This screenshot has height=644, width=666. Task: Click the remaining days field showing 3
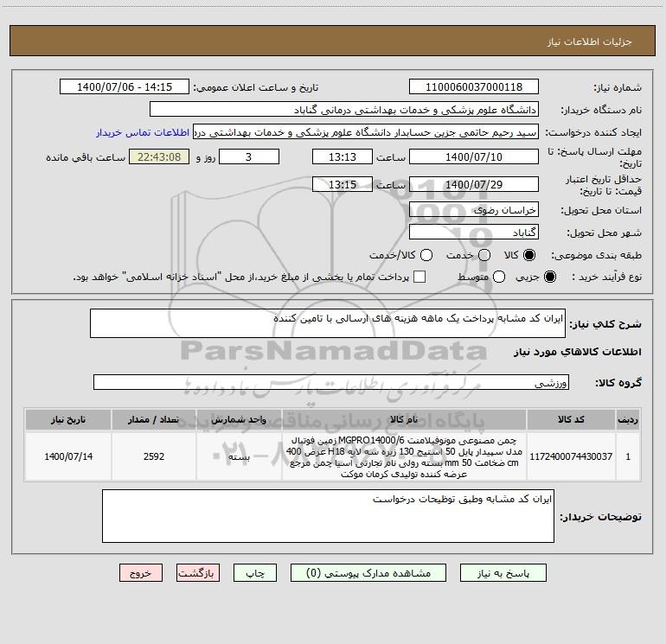click(x=249, y=156)
